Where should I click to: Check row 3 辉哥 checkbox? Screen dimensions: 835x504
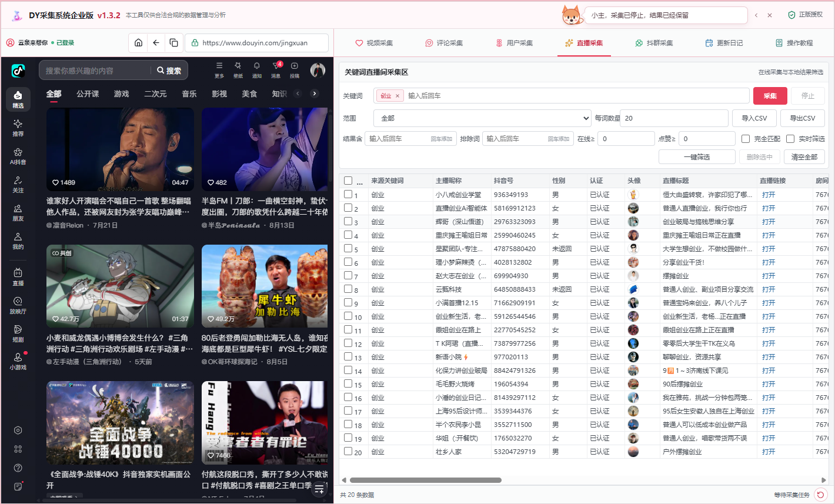pyautogui.click(x=348, y=221)
